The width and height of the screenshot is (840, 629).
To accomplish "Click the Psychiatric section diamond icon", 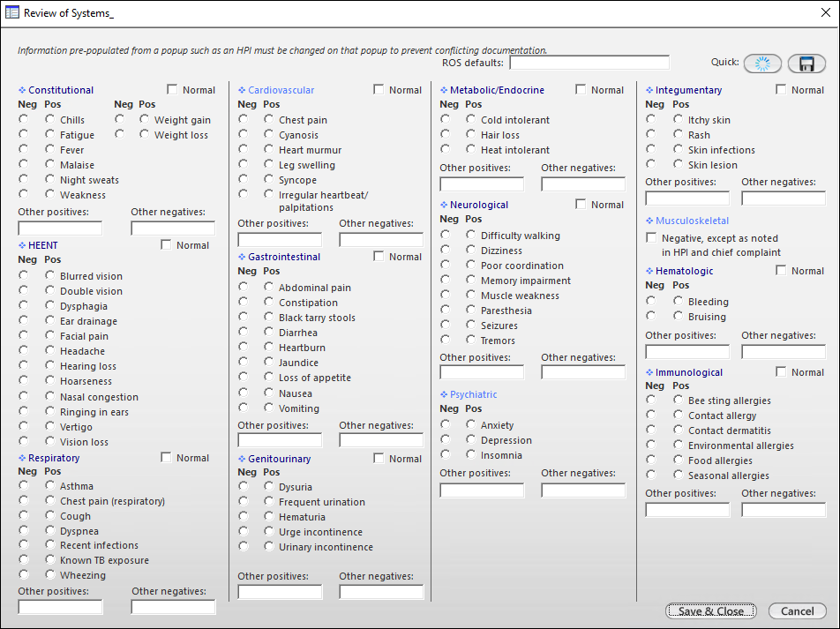I will [x=444, y=394].
